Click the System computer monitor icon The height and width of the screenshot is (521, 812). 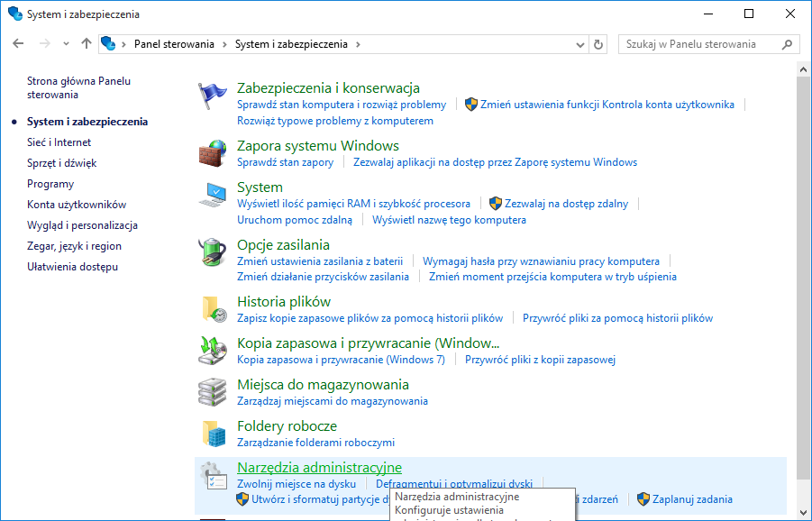[x=213, y=195]
